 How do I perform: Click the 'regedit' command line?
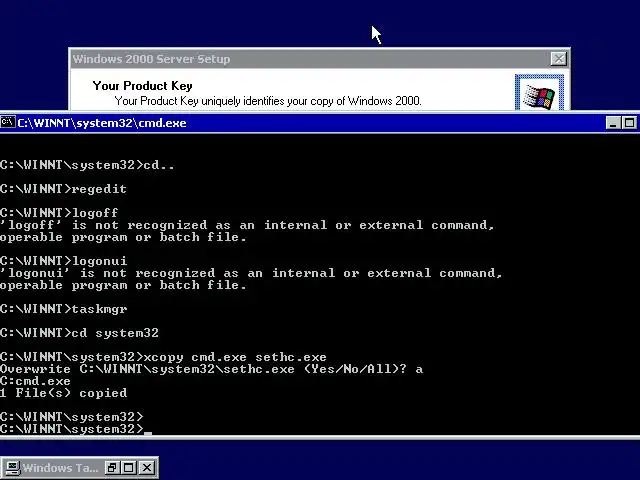[x=63, y=189]
